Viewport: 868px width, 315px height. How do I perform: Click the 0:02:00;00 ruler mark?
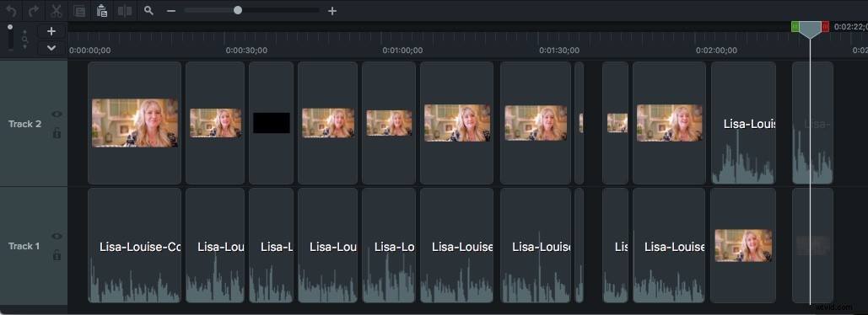point(716,51)
